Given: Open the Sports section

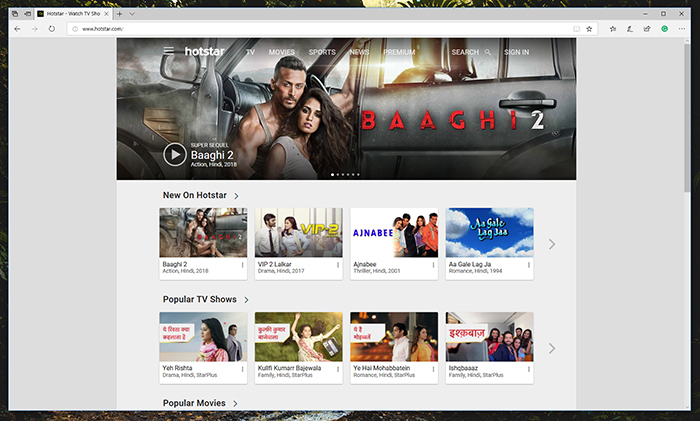Looking at the screenshot, I should (322, 52).
